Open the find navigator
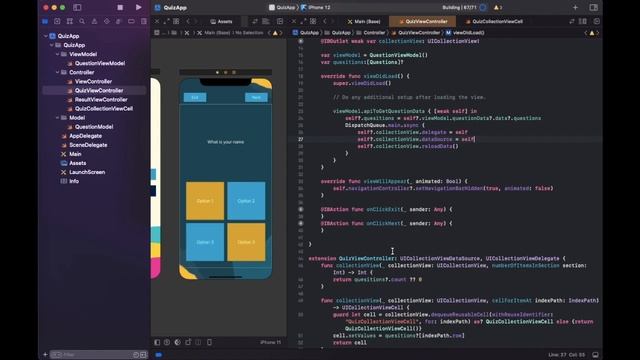The height and width of the screenshot is (360, 640). pyautogui.click(x=82, y=21)
